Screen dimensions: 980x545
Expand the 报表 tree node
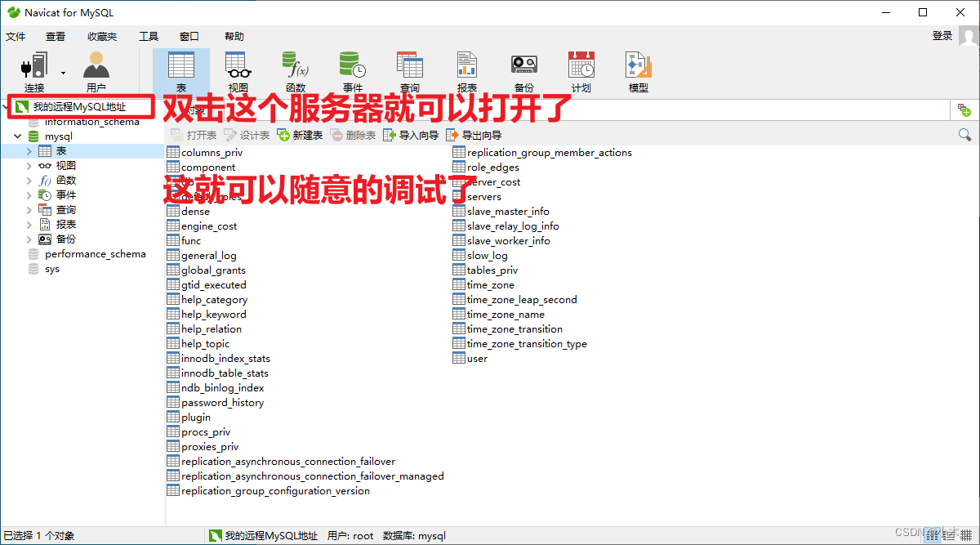(x=30, y=225)
